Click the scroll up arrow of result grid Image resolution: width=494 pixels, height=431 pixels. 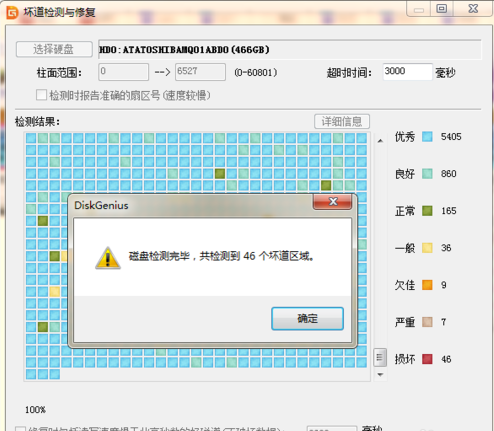coord(380,141)
